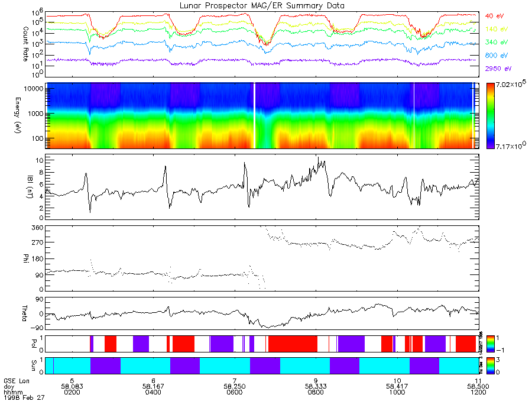
Task: Click the Energy axis tick '100'
Action: pos(37,138)
